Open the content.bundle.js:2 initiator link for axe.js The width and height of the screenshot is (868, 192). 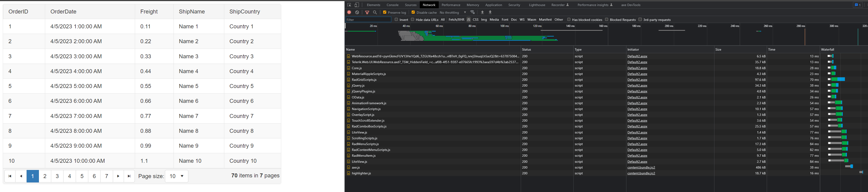pos(641,167)
